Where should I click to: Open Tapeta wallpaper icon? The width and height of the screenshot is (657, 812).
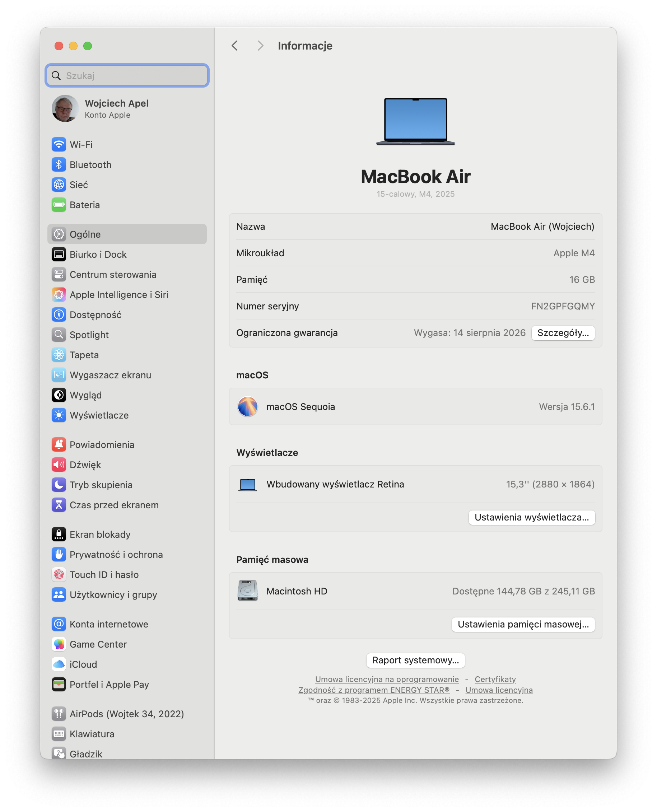pos(59,355)
